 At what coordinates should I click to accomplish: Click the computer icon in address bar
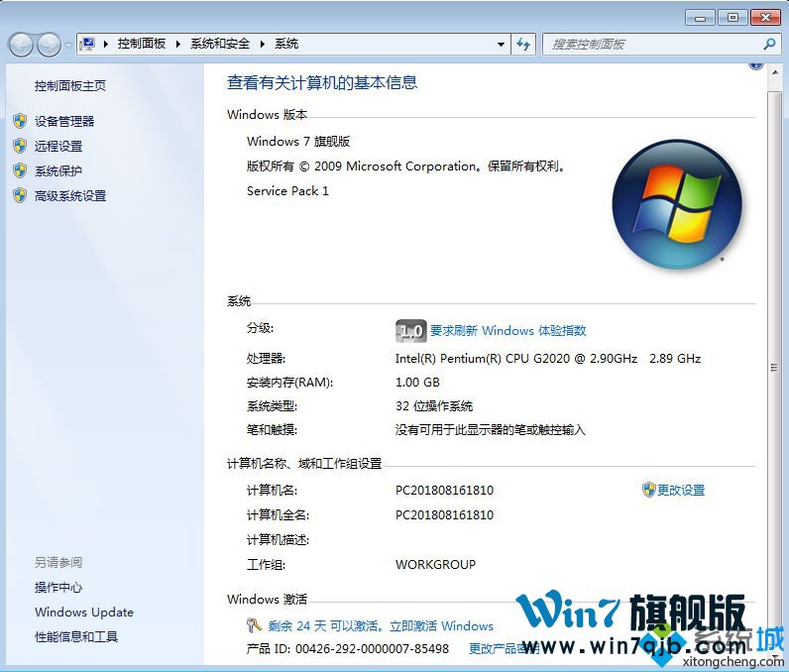(88, 44)
